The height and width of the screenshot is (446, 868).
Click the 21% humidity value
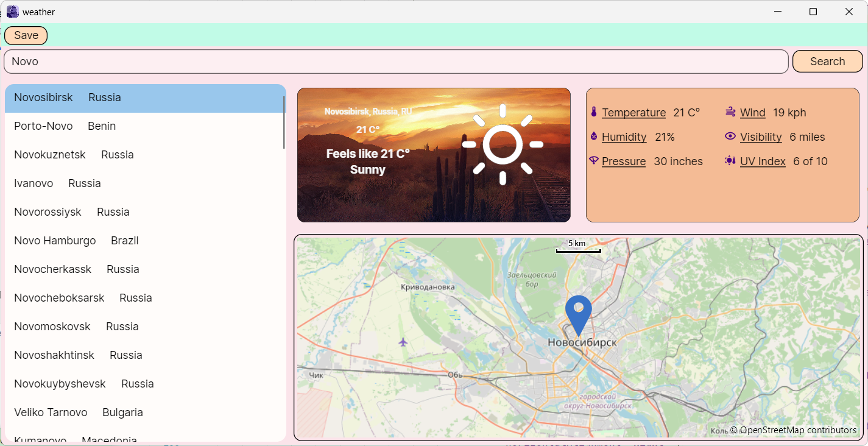coord(665,137)
